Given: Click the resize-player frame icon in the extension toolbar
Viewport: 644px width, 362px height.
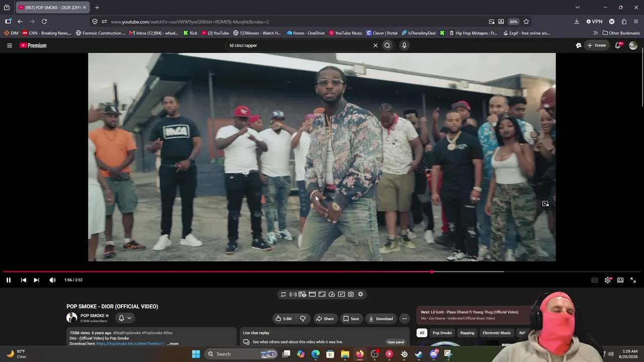Looking at the screenshot, I should [x=322, y=295].
